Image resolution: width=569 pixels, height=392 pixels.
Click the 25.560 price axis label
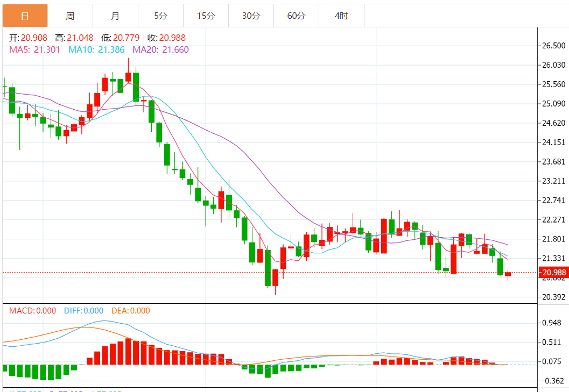pos(554,84)
